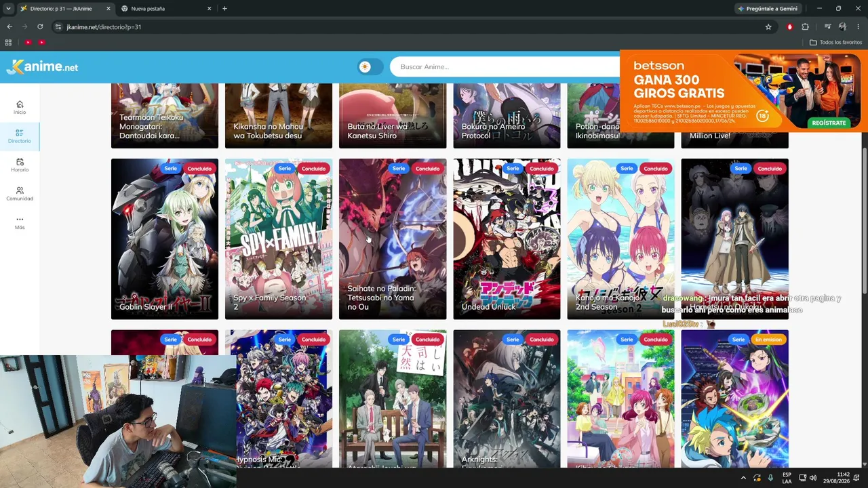Open Kikansha no Mahou wa Tokubetsu desu link
The height and width of the screenshot is (488, 868).
pos(268,131)
